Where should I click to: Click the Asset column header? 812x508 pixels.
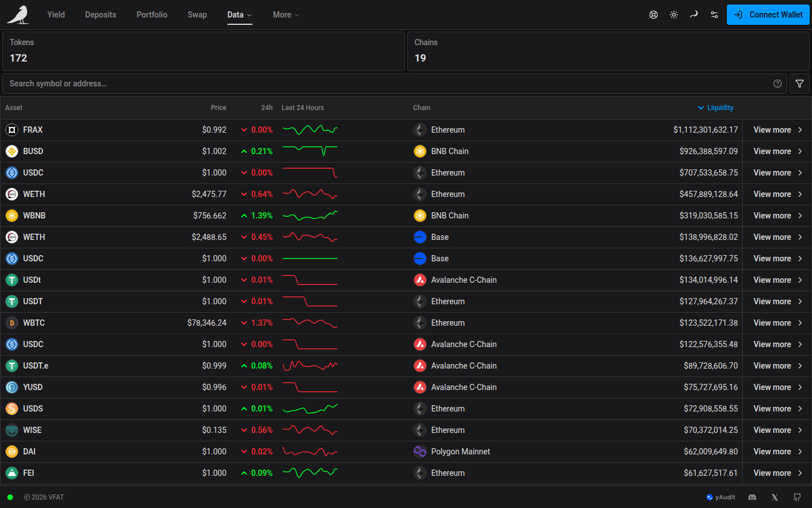[x=14, y=108]
